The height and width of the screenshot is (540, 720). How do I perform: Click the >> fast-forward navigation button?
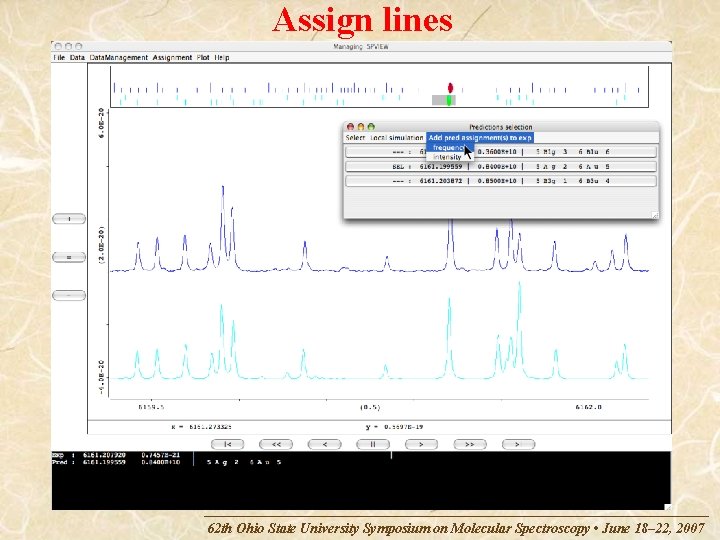click(x=470, y=444)
